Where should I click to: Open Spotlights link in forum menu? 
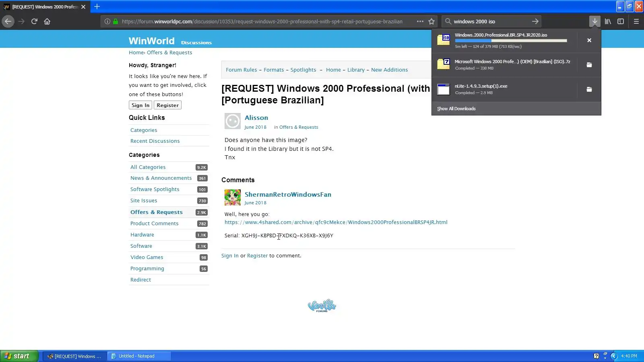[x=303, y=70]
